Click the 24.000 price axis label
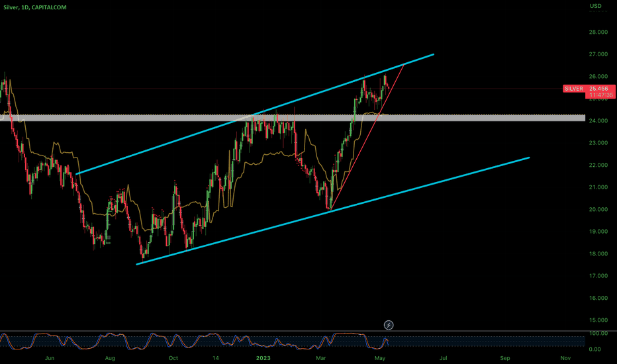 coord(598,121)
